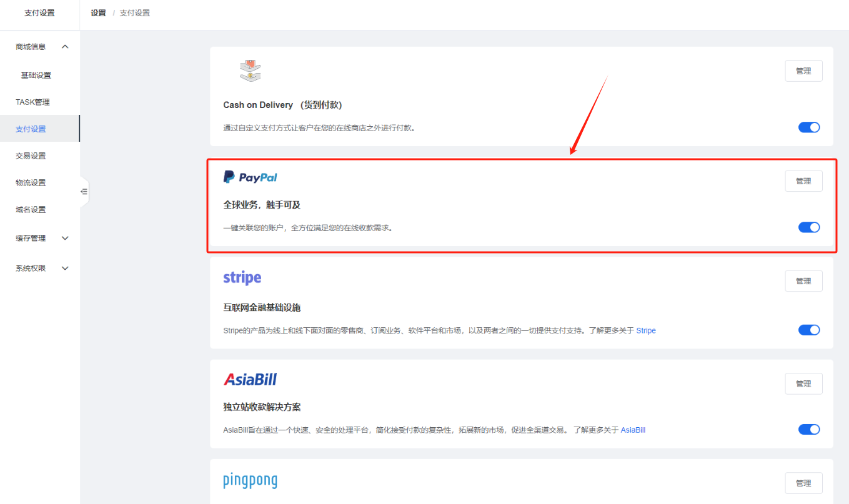Viewport: 849px width, 504px height.
Task: Toggle the Stripe payment switch
Action: pos(809,330)
